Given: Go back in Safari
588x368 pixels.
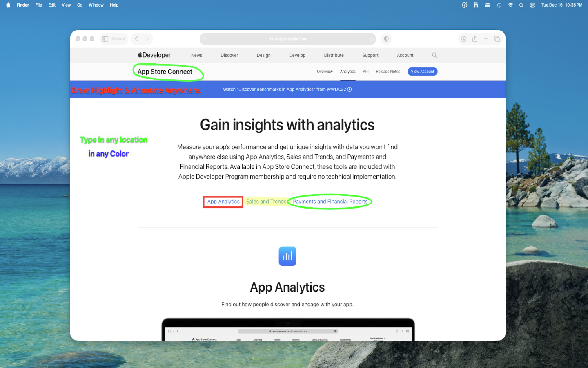Looking at the screenshot, I should (136, 39).
